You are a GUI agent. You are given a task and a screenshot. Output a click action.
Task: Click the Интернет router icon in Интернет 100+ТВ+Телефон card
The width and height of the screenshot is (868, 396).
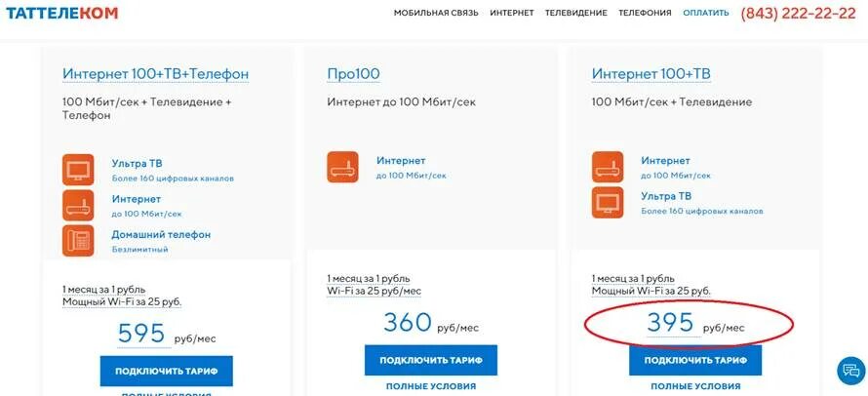[78, 206]
